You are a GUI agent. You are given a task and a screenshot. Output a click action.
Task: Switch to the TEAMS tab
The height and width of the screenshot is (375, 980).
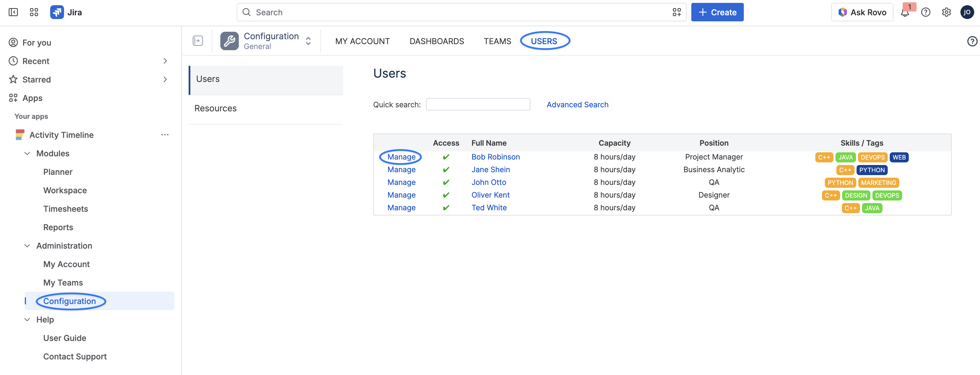pos(497,41)
